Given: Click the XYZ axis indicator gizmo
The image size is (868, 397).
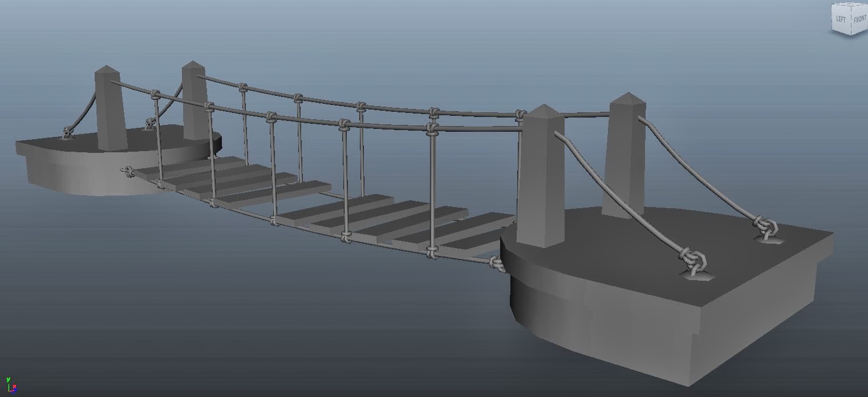Looking at the screenshot, I should tap(10, 385).
